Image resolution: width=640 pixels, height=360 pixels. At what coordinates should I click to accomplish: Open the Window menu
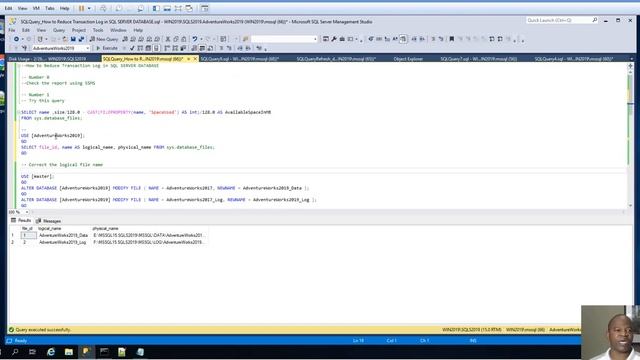pyautogui.click(x=118, y=30)
